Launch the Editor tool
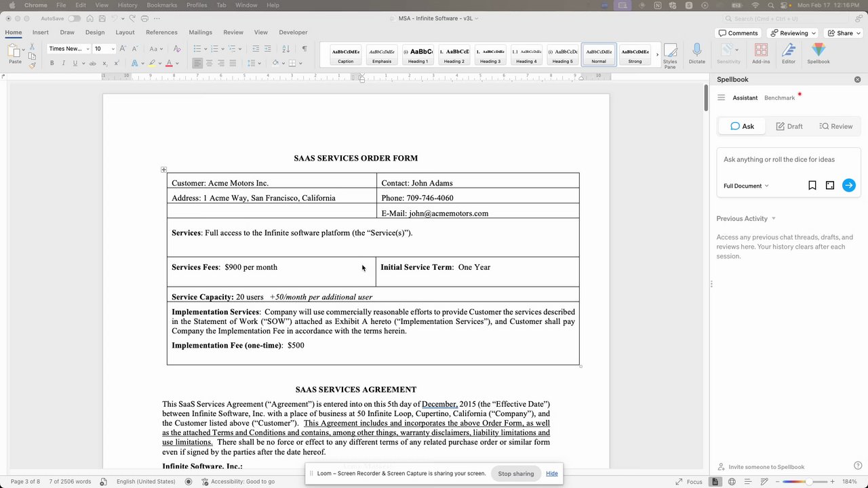This screenshot has width=868, height=488. [x=789, y=54]
